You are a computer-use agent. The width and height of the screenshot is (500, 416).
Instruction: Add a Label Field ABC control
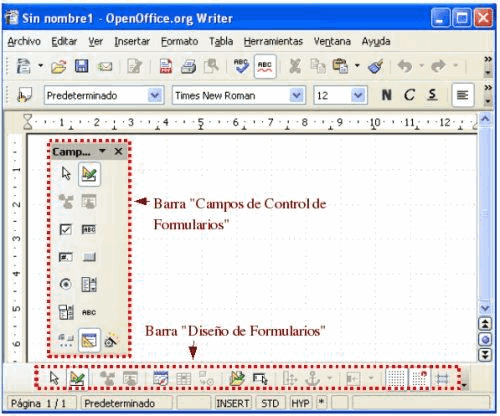coord(89,313)
